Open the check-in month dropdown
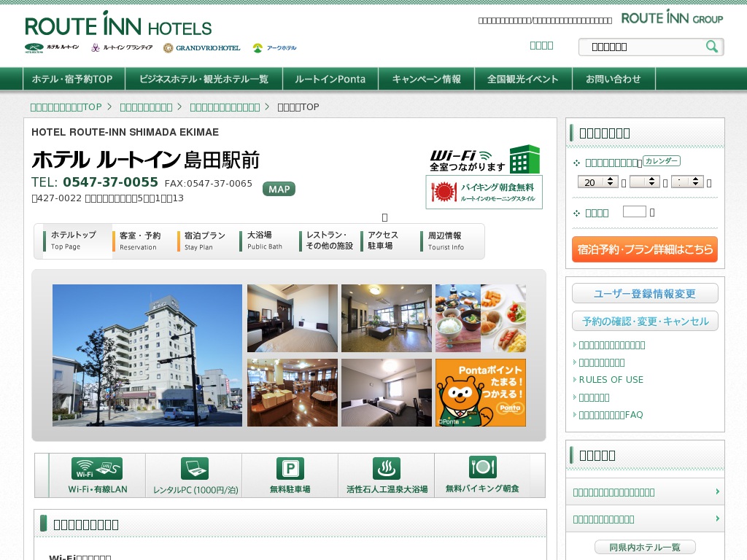 tap(645, 182)
